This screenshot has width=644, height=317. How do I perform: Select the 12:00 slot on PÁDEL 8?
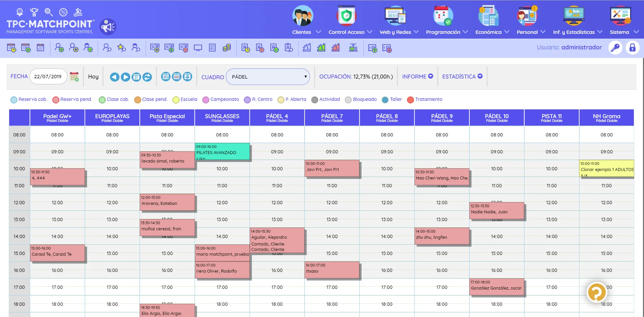pyautogui.click(x=387, y=203)
